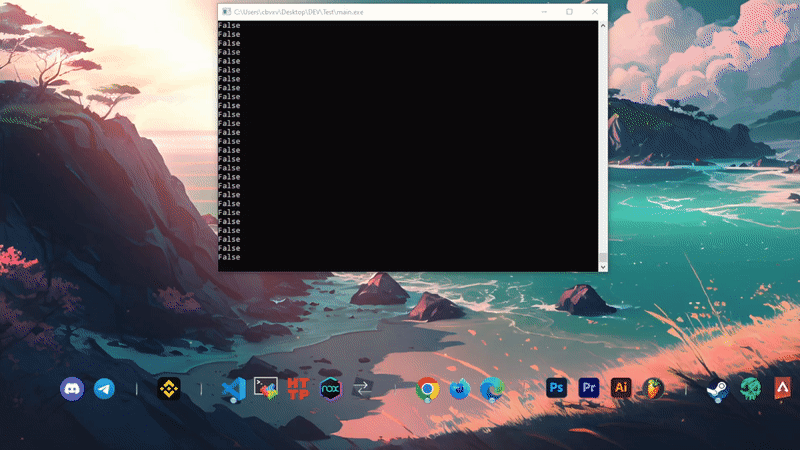Open Adobe Premiere Pro
The image size is (800, 450).
coord(589,388)
